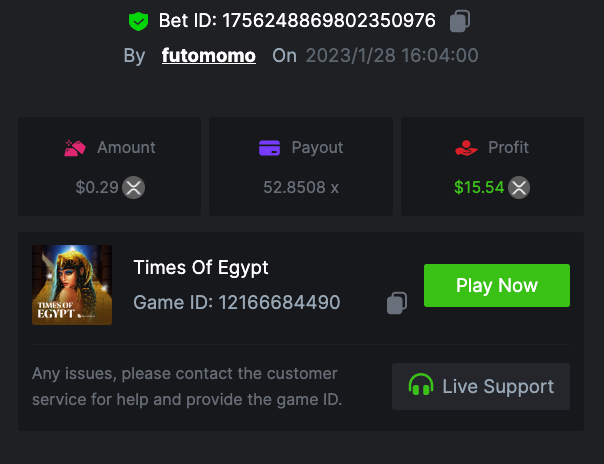Click the customer service help text
This screenshot has width=604, height=464.
185,387
